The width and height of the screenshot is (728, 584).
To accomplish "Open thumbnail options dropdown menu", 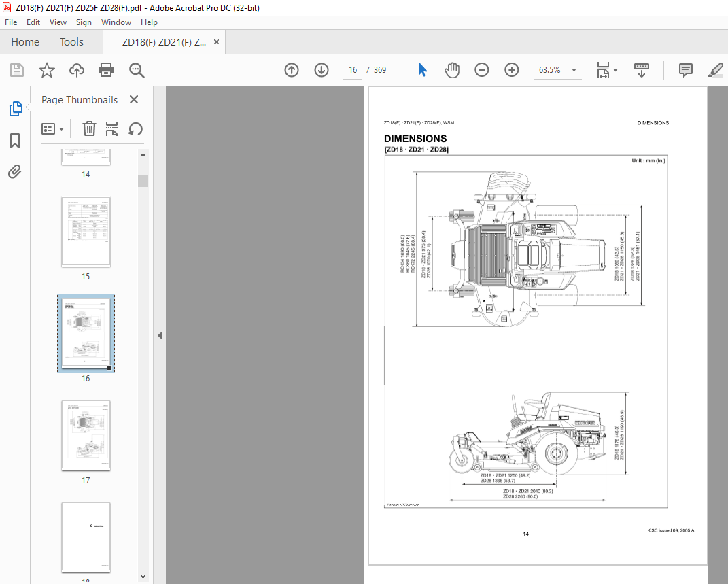I will point(52,128).
